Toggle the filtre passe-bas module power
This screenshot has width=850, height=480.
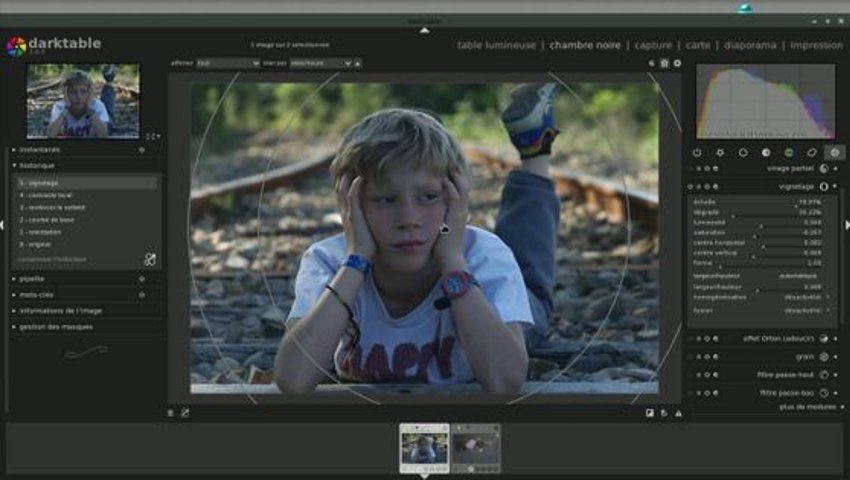click(690, 393)
